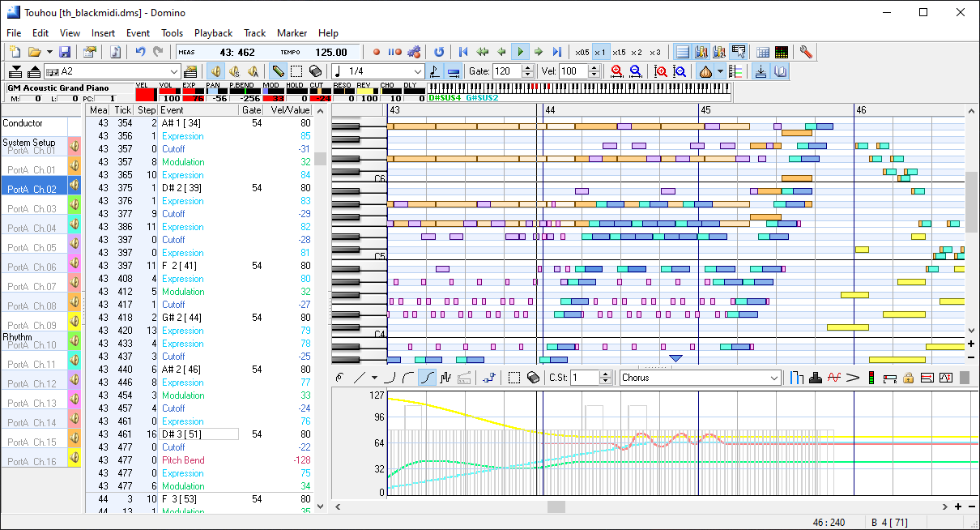Image resolution: width=980 pixels, height=530 pixels.
Task: Save the project with the floppy disk icon
Action: [64, 52]
